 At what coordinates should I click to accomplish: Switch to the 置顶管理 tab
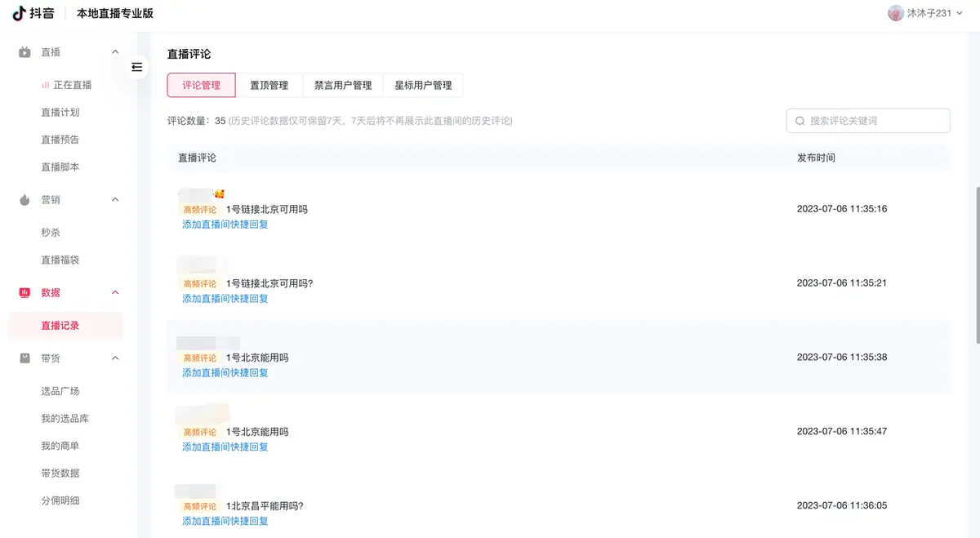(x=269, y=85)
